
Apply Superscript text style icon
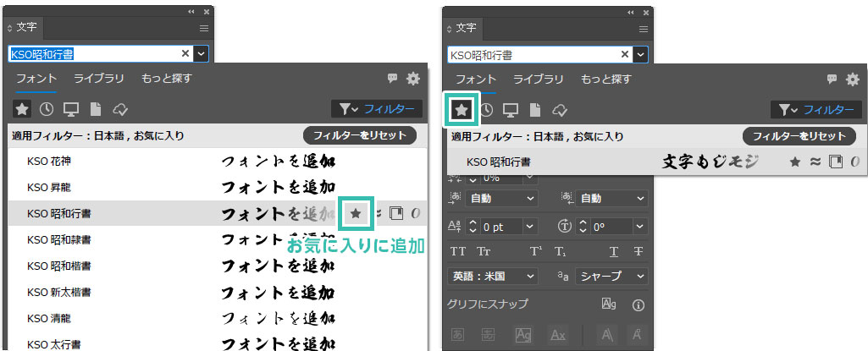(536, 251)
